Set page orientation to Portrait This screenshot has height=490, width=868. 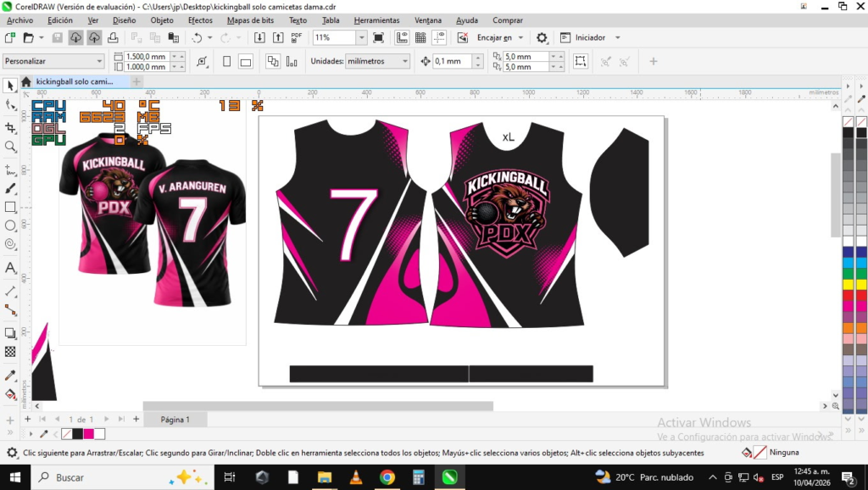pyautogui.click(x=226, y=61)
